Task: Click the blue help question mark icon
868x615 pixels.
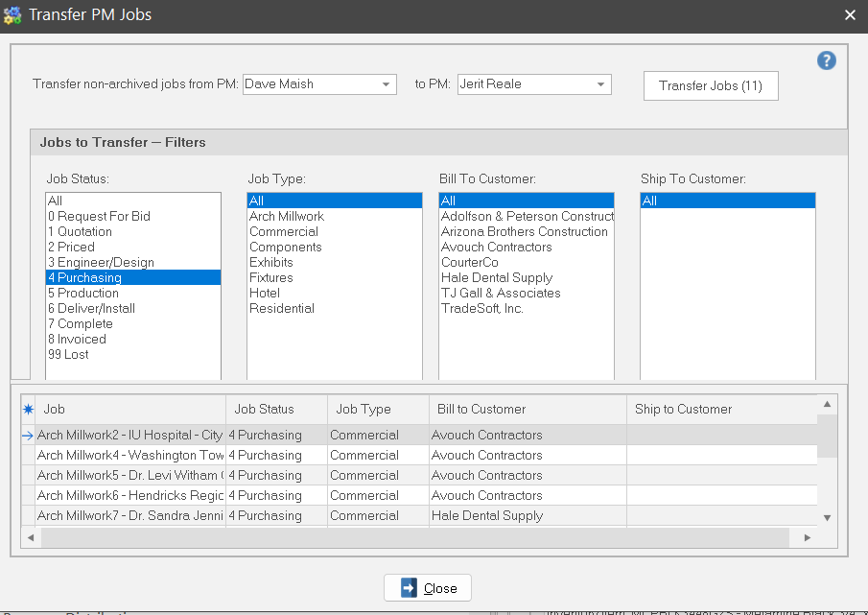Action: point(826,61)
